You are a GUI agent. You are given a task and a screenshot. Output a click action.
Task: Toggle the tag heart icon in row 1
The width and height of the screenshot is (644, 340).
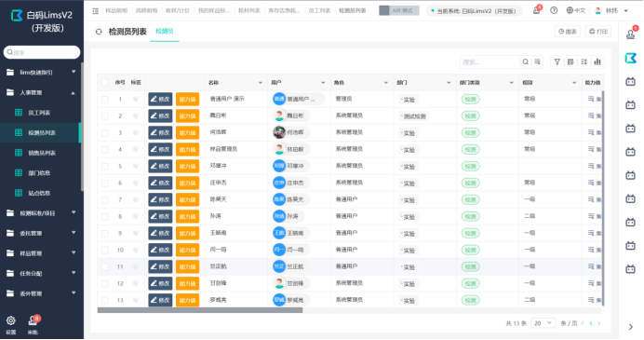pyautogui.click(x=136, y=100)
